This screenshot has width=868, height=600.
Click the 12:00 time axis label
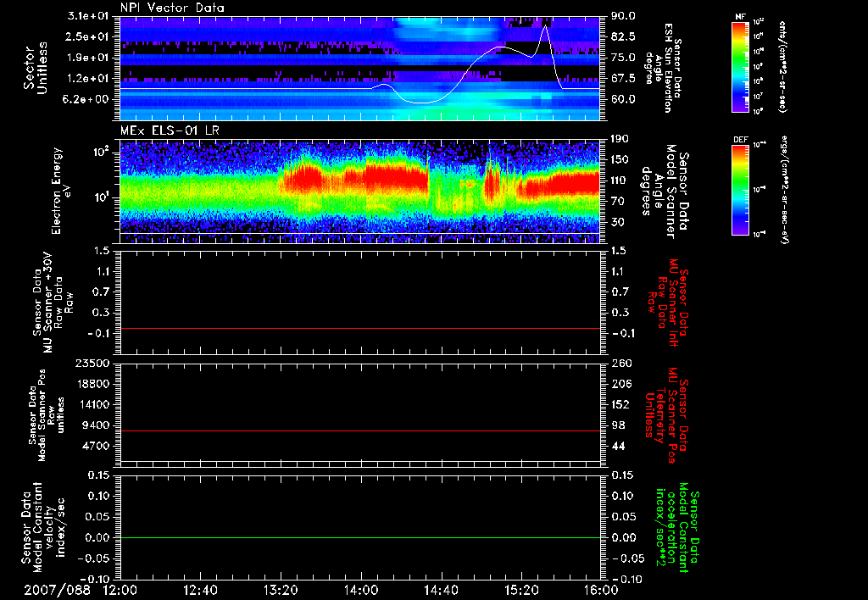(x=120, y=589)
